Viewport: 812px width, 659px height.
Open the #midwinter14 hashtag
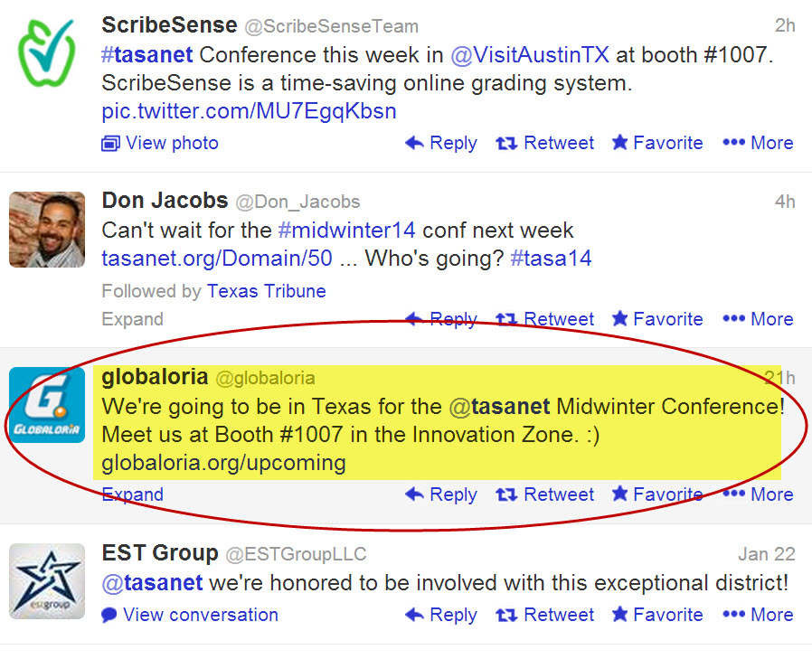click(346, 231)
